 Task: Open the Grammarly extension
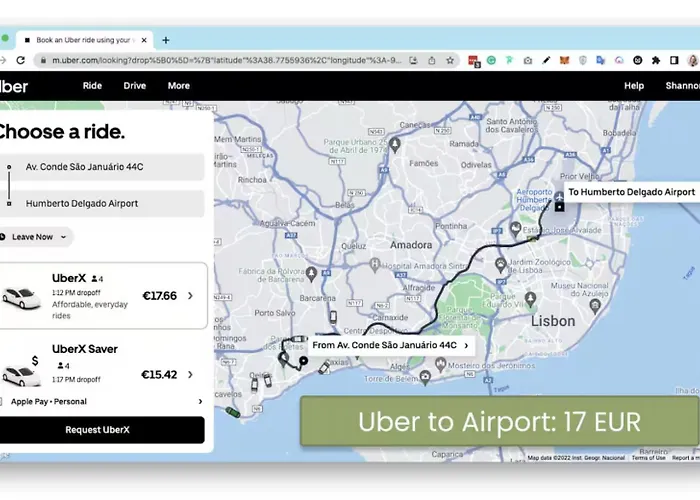[491, 60]
